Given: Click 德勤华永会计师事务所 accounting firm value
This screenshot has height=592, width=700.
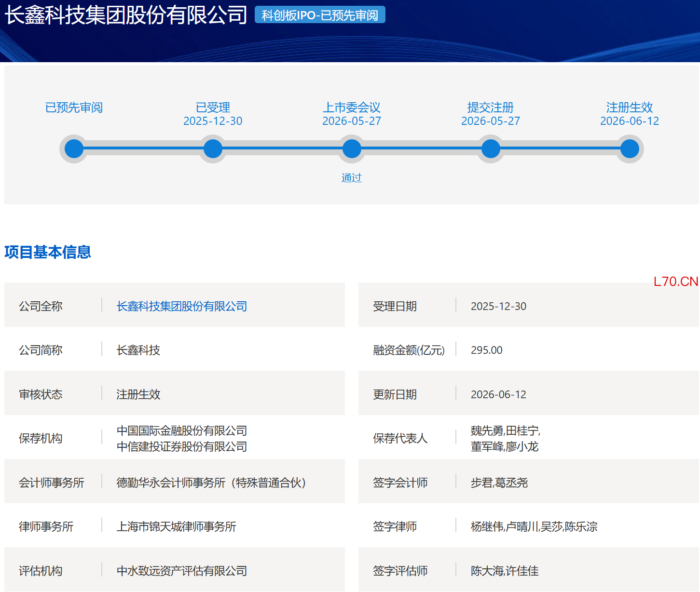Looking at the screenshot, I should 211,483.
